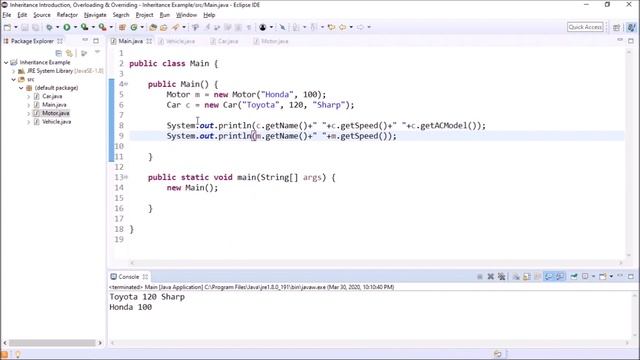
Task: Click the Pin Console icon
Action: (574, 277)
